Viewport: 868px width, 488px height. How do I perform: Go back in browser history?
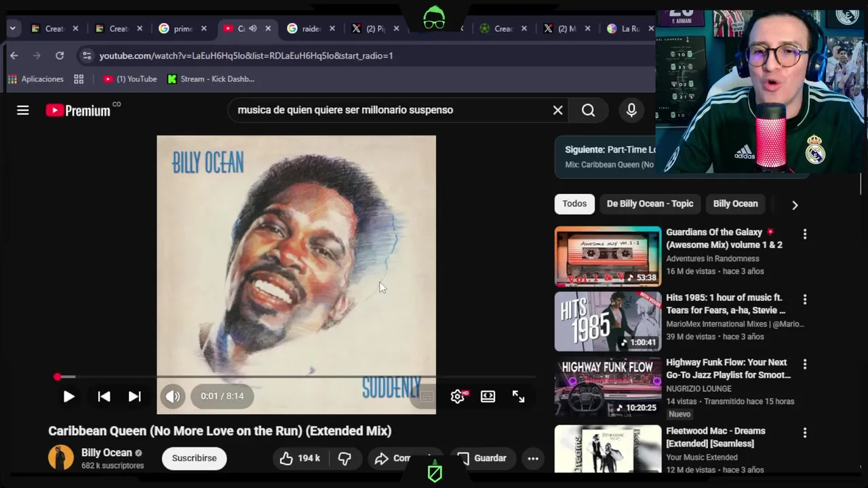tap(14, 56)
